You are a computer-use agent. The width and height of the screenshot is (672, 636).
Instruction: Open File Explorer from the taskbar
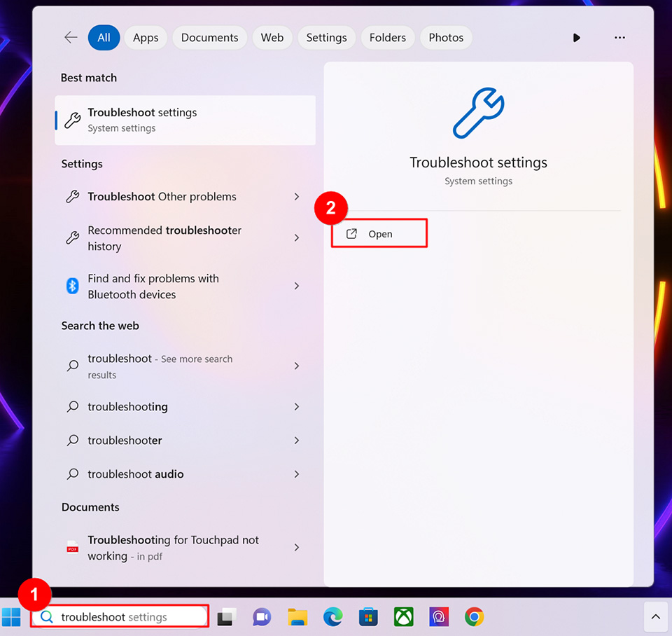click(297, 617)
